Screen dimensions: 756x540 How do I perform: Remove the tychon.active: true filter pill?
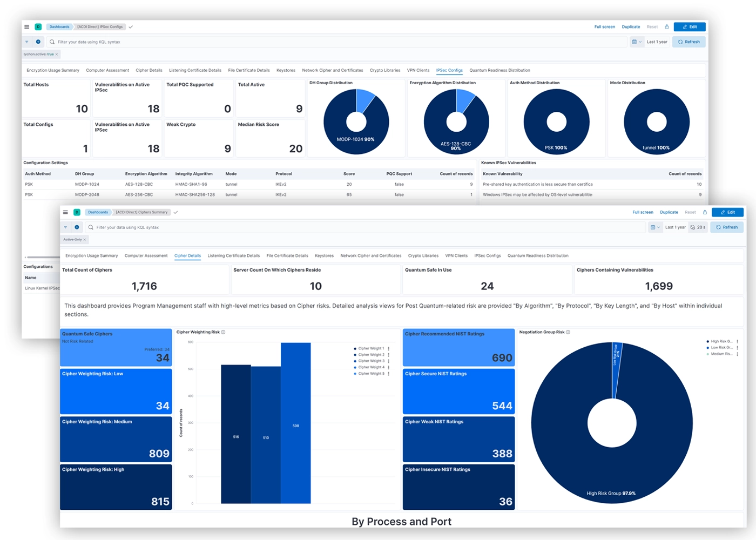pos(57,54)
